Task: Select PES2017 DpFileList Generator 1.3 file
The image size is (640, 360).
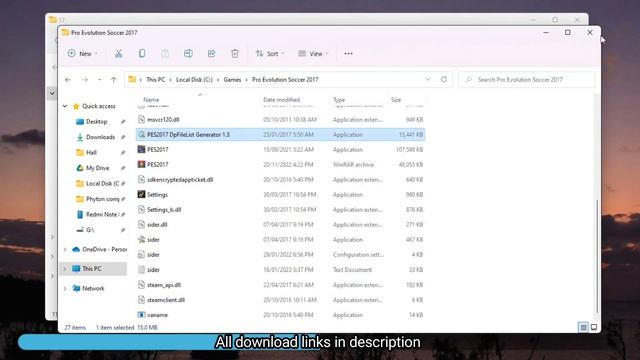Action: tap(280, 134)
